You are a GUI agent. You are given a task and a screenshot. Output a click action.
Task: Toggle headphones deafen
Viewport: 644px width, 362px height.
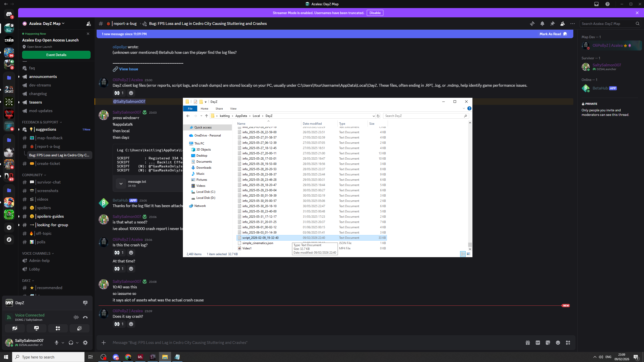[71, 343]
